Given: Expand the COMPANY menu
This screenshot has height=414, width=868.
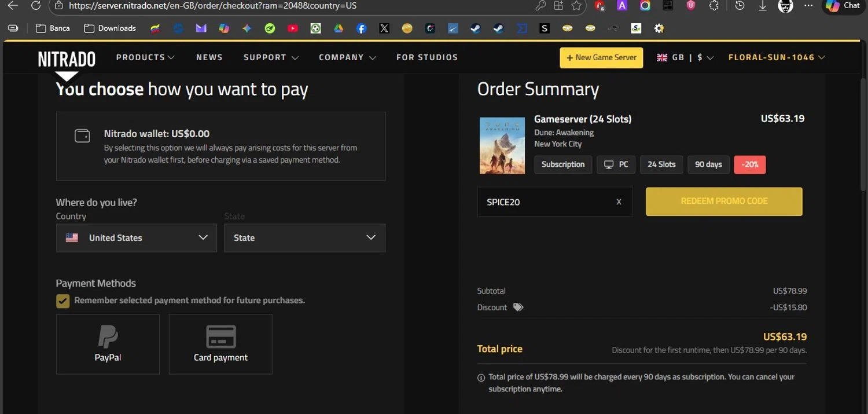Looking at the screenshot, I should coord(347,57).
